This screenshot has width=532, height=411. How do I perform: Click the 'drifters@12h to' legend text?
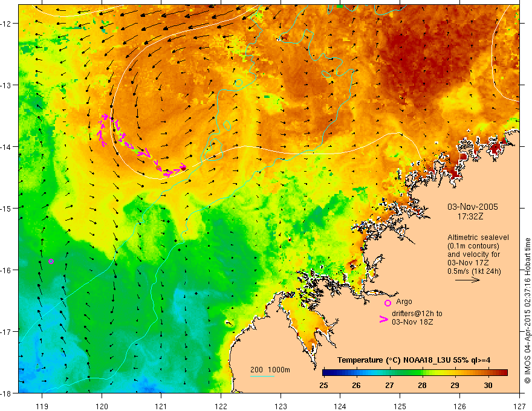(417, 314)
